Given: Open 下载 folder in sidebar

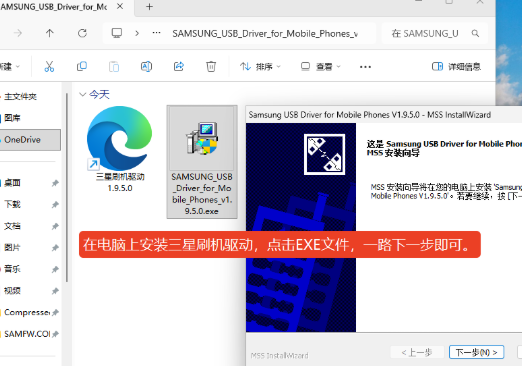Looking at the screenshot, I should (12, 204).
